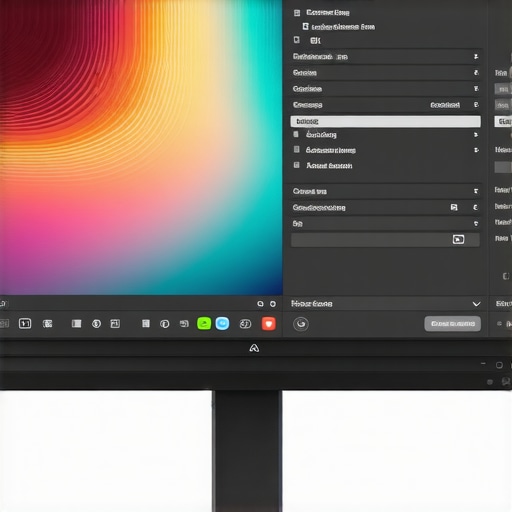Click into the dark gray empty input field
The width and height of the screenshot is (512, 512).
pyautogui.click(x=385, y=240)
